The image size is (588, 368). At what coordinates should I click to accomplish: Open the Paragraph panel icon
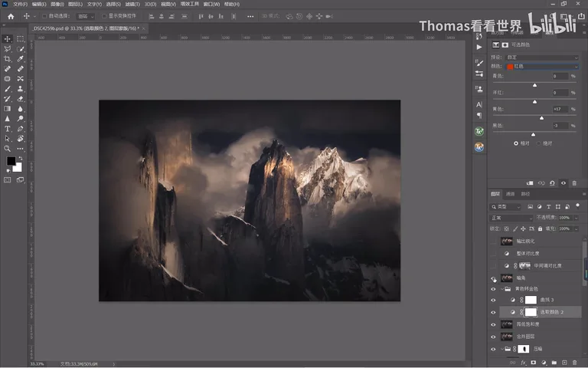(479, 116)
